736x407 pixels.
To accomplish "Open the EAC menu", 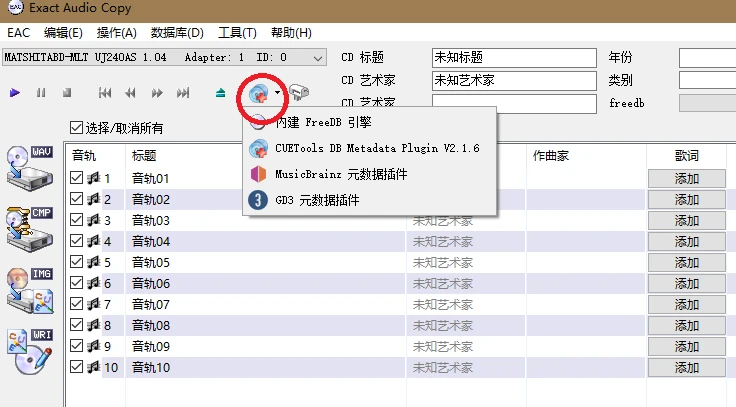I will (x=19, y=33).
